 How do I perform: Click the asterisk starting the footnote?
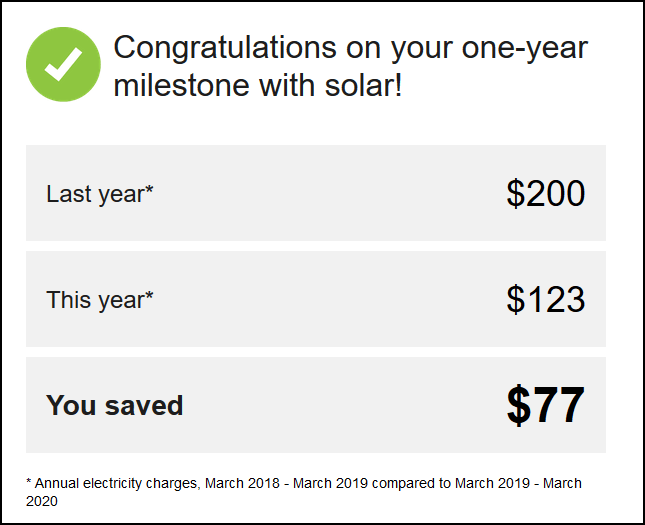point(29,482)
